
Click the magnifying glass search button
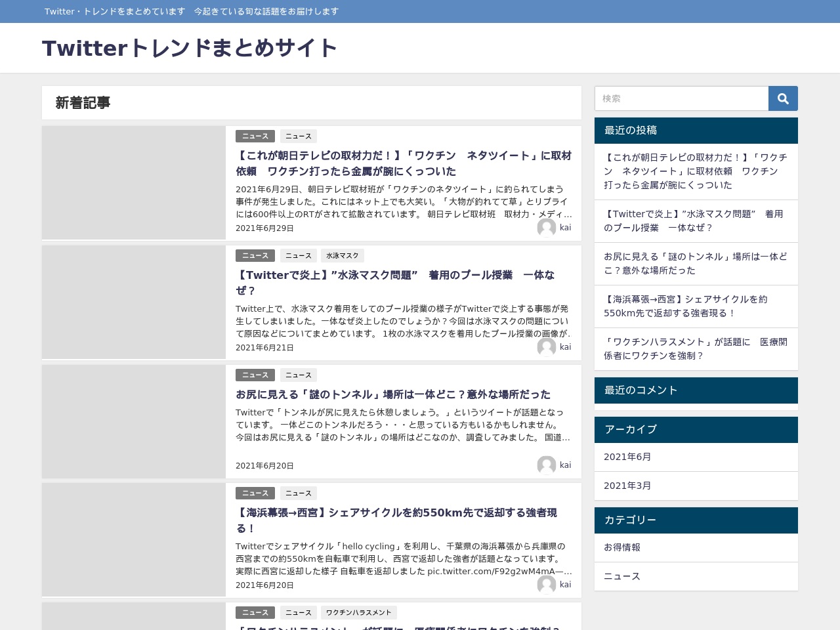(783, 98)
